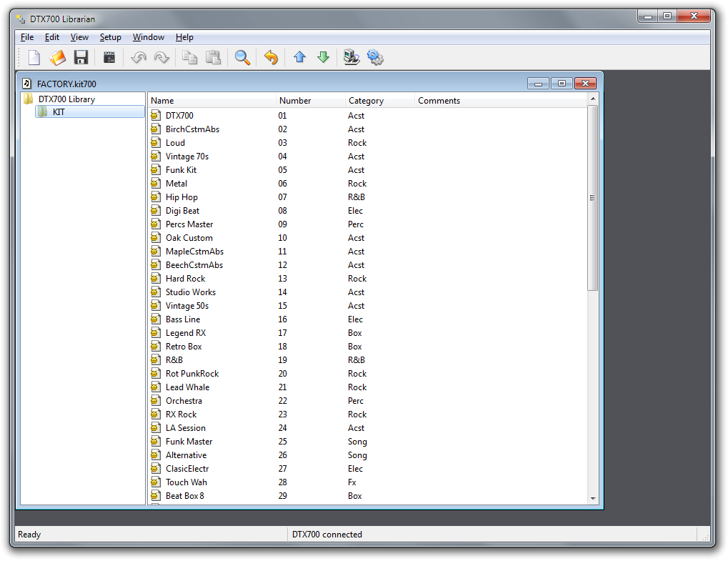The image size is (728, 561).
Task: Open the File menu
Action: [27, 37]
